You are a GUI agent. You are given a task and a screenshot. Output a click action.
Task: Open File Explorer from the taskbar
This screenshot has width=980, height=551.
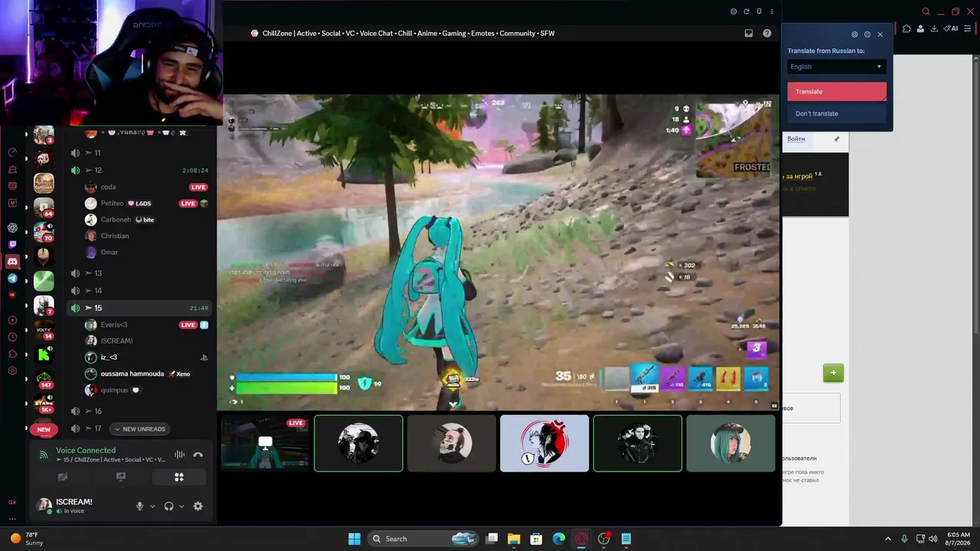(514, 539)
